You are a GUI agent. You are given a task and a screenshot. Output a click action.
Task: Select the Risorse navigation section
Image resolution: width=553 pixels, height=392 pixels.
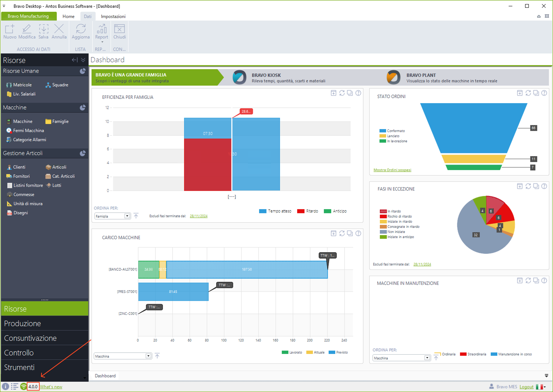point(45,308)
